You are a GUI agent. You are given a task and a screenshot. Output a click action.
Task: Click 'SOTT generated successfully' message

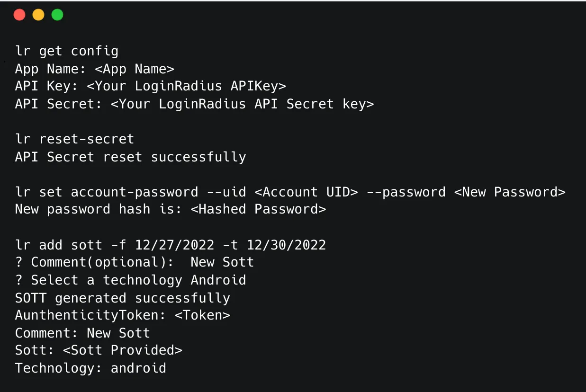(x=122, y=298)
